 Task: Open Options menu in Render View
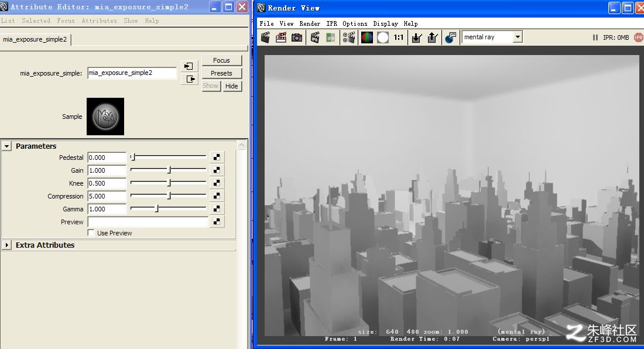pos(355,23)
